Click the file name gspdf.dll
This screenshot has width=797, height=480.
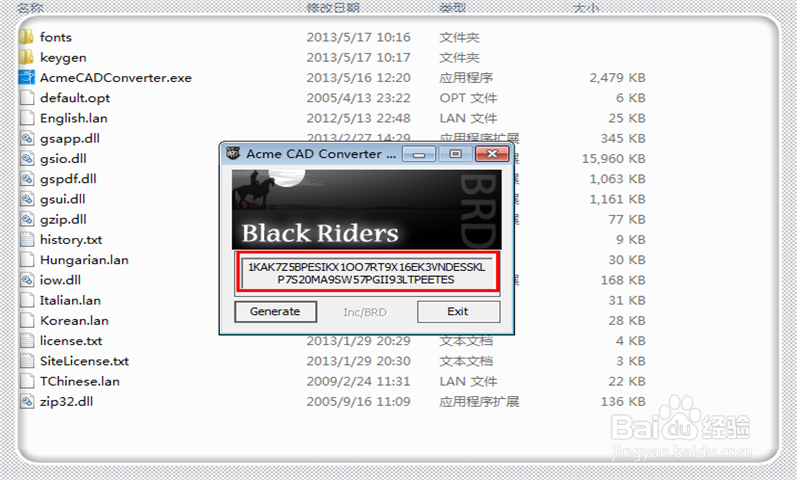68,179
